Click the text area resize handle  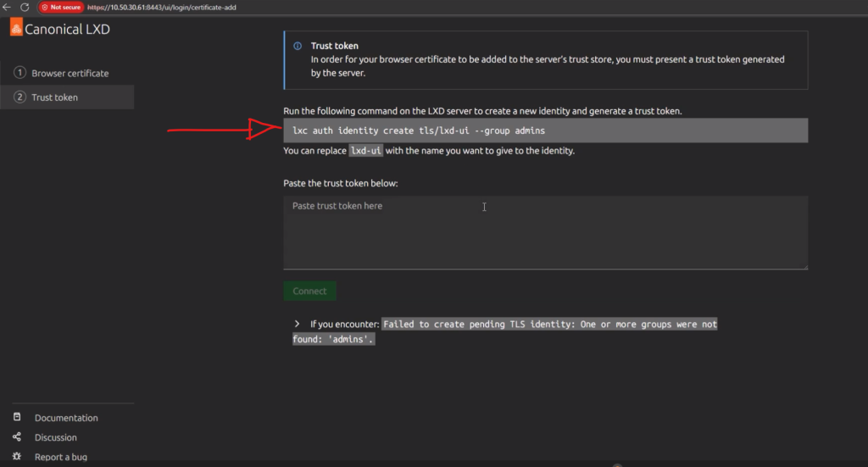click(804, 266)
